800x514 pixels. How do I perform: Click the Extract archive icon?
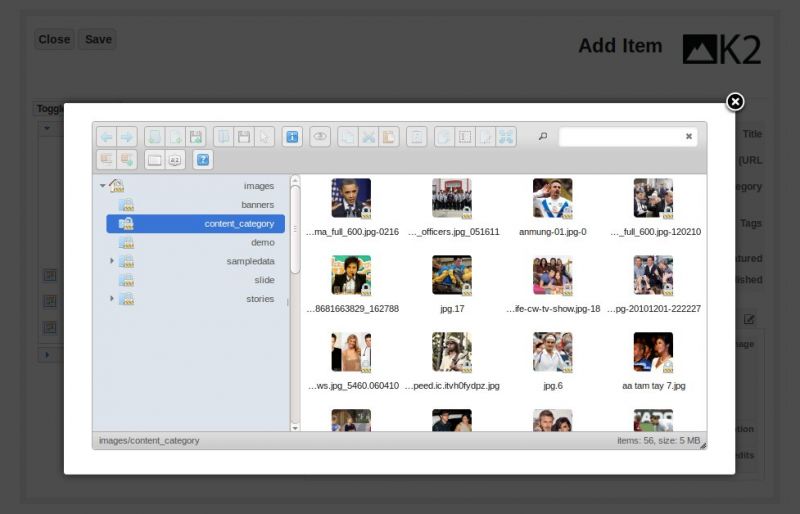pos(107,160)
